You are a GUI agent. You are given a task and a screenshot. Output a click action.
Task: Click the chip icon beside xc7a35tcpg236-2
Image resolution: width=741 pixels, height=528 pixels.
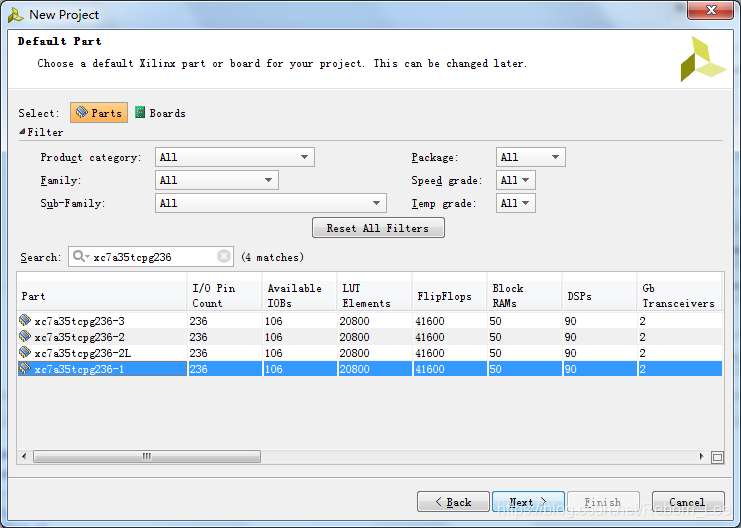click(25, 337)
